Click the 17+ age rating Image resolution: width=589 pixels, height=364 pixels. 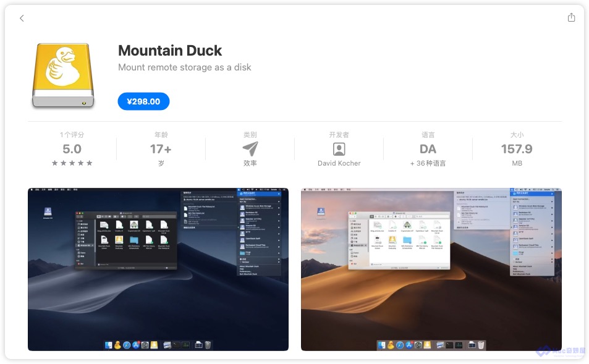click(161, 149)
